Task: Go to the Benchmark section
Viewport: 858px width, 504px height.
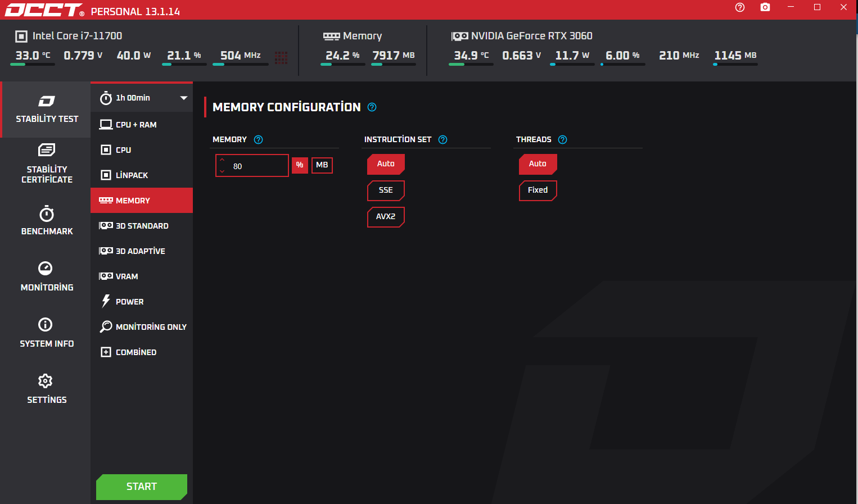Action: pos(47,220)
